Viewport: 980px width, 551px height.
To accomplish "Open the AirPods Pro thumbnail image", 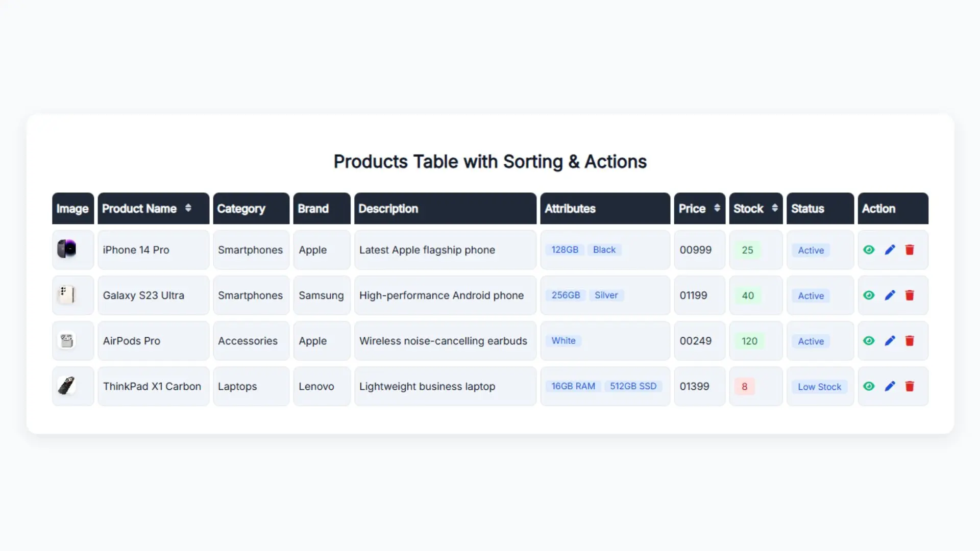I will click(x=66, y=340).
